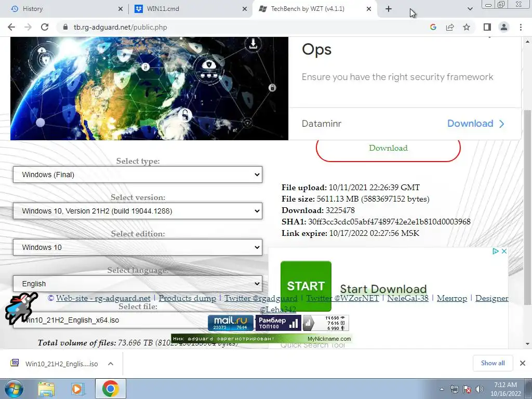This screenshot has width=532, height=399.
Task: Open Windows Media Player from taskbar
Action: pyautogui.click(x=77, y=389)
